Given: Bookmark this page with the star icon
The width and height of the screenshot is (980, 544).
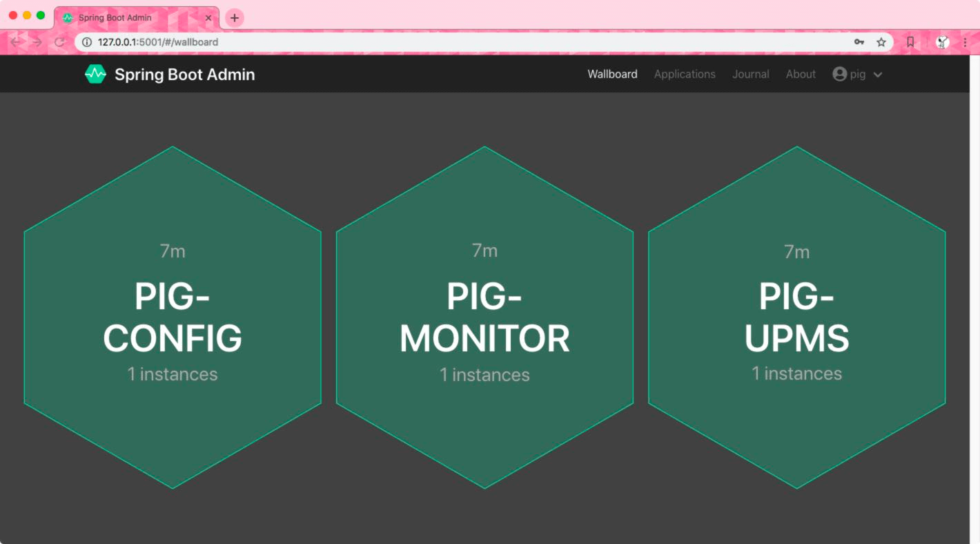Looking at the screenshot, I should (x=881, y=42).
